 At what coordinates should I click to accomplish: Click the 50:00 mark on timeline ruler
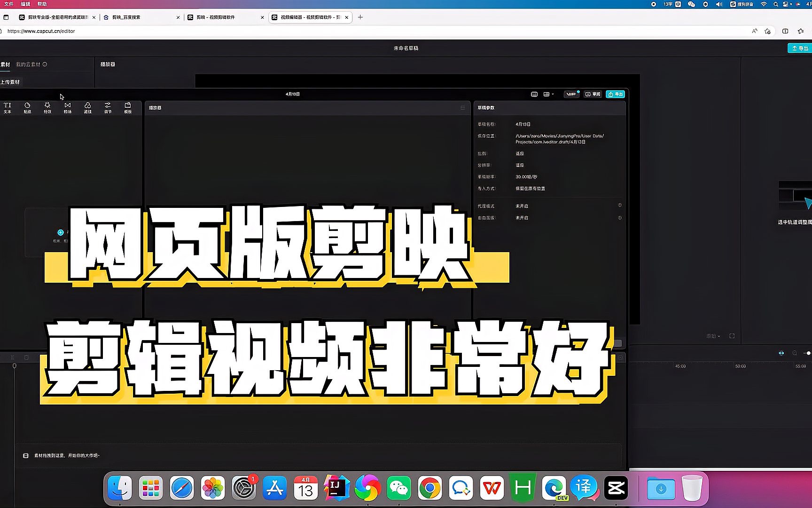click(x=741, y=366)
